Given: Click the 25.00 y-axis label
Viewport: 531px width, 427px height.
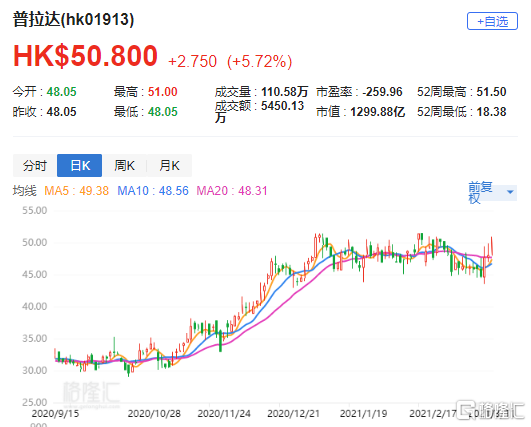Looking at the screenshot, I should (x=35, y=402).
